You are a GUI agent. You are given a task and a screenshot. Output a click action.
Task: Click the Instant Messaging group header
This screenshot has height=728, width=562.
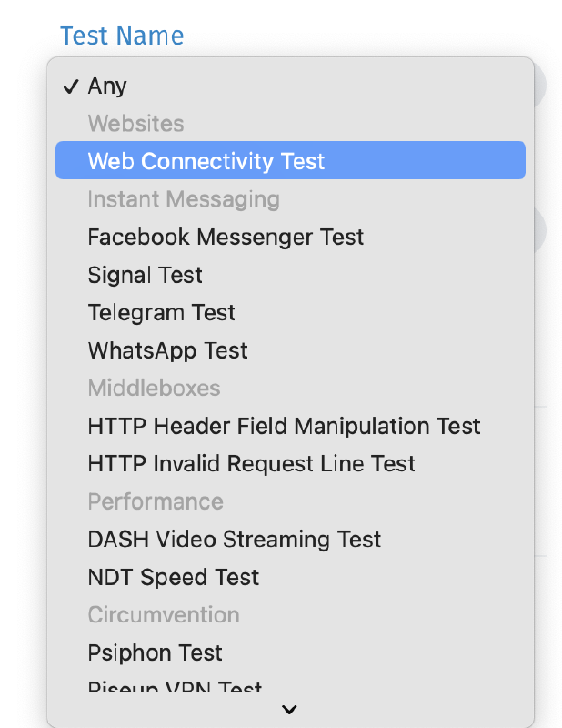[184, 199]
